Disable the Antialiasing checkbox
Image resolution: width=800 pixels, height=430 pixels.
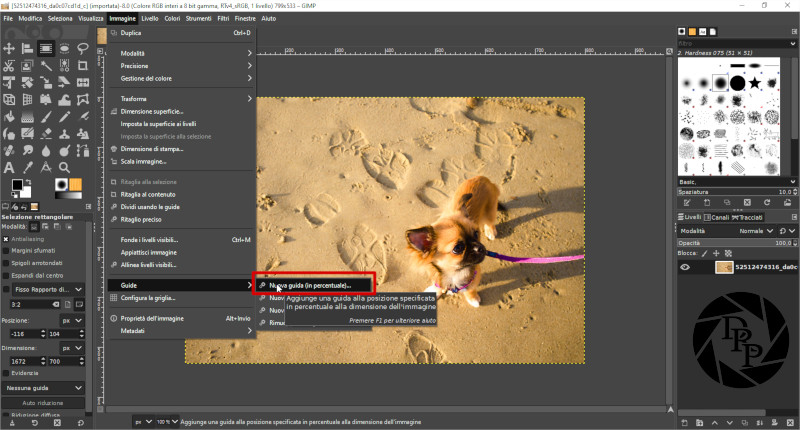pyautogui.click(x=6, y=240)
